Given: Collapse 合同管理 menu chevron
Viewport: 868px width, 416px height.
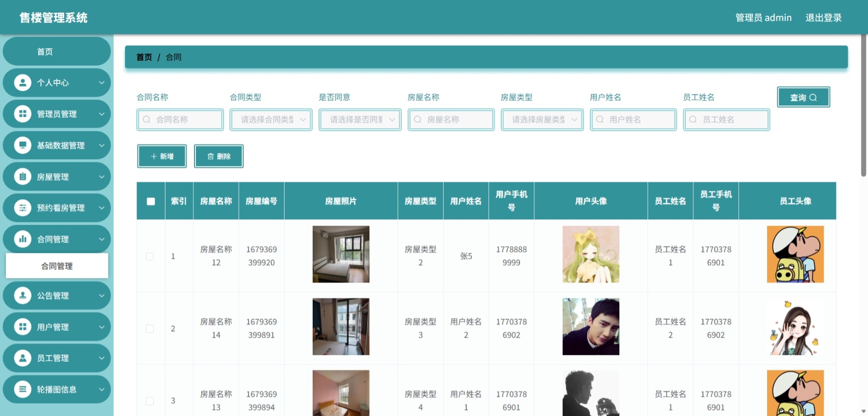Looking at the screenshot, I should tap(101, 239).
